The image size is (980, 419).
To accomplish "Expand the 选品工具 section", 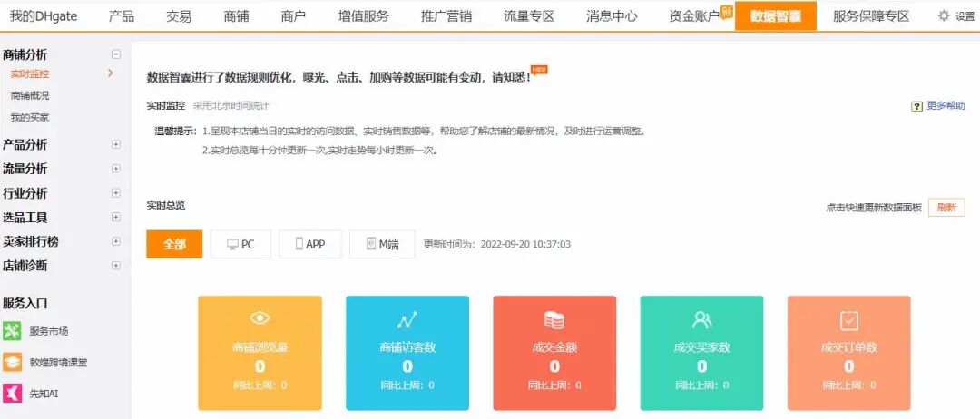I will coord(115,218).
